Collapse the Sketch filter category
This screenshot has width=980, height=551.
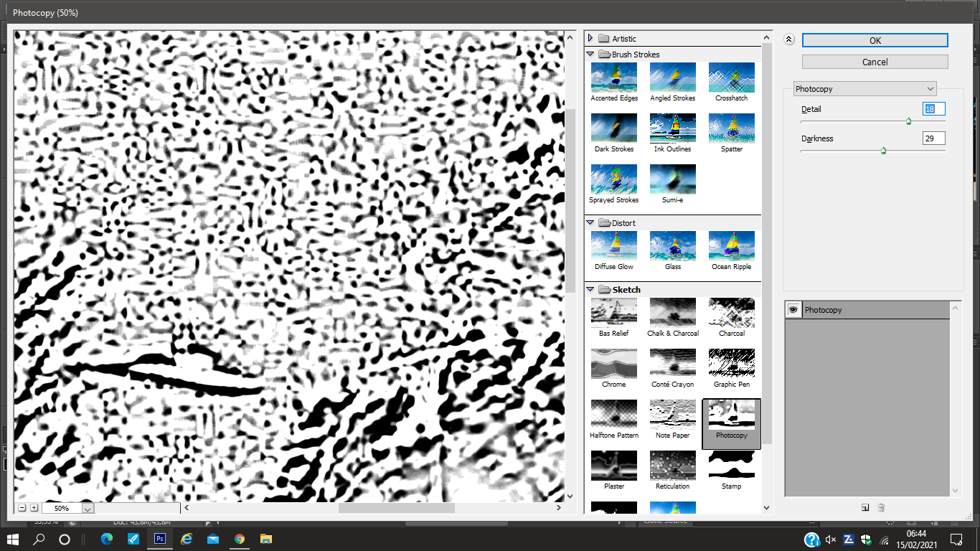590,290
